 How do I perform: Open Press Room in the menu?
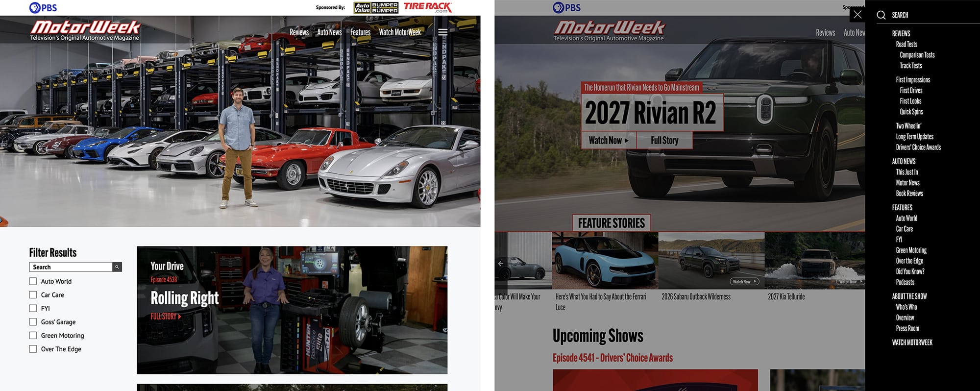pos(907,329)
